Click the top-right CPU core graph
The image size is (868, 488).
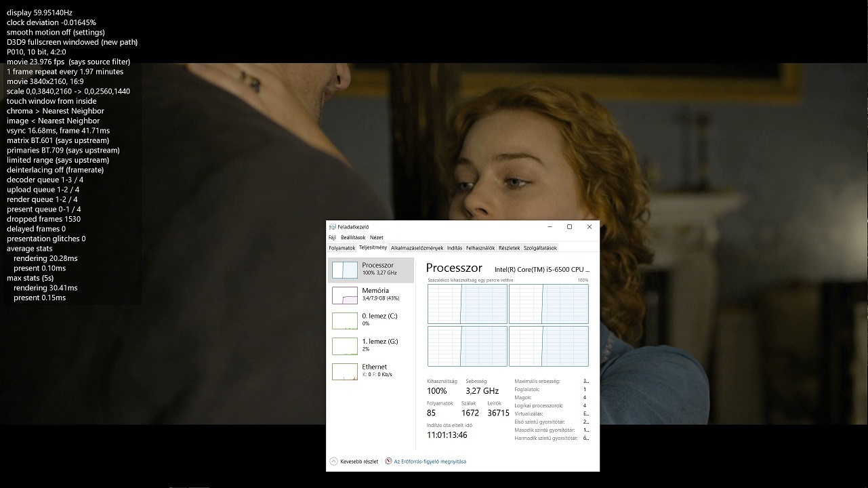tap(549, 304)
